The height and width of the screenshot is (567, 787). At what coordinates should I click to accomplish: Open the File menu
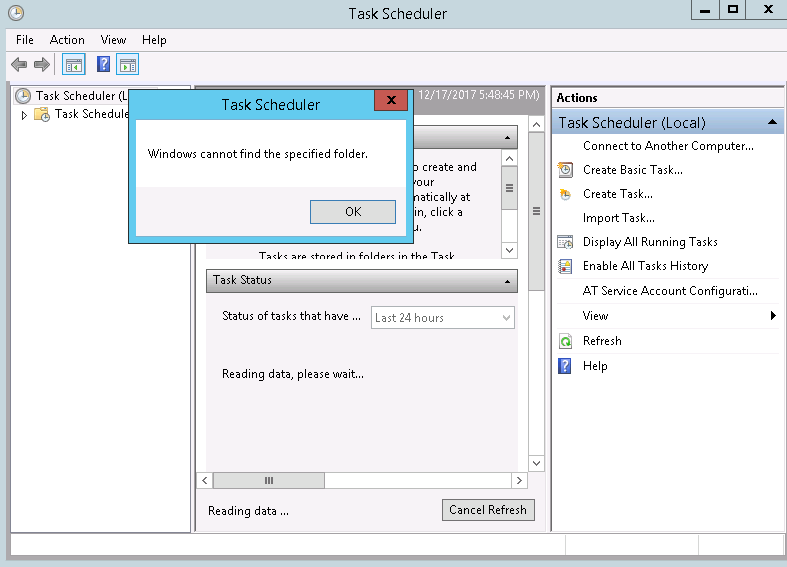pos(25,40)
